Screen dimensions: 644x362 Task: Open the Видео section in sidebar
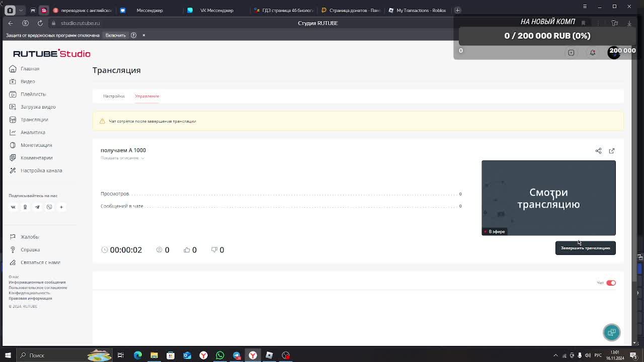22,81
